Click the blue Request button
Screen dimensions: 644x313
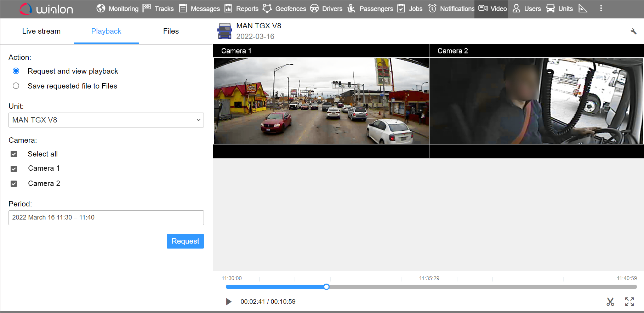point(185,241)
